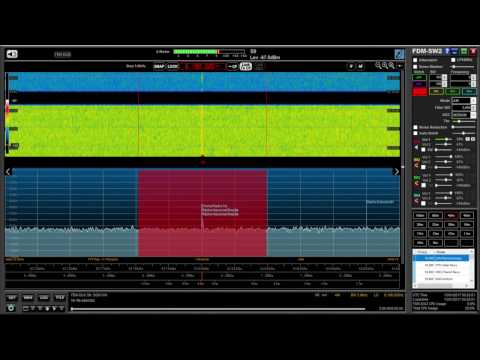Screen dimensions: 480x360
Task: Click the SET button
Action: [12, 297]
